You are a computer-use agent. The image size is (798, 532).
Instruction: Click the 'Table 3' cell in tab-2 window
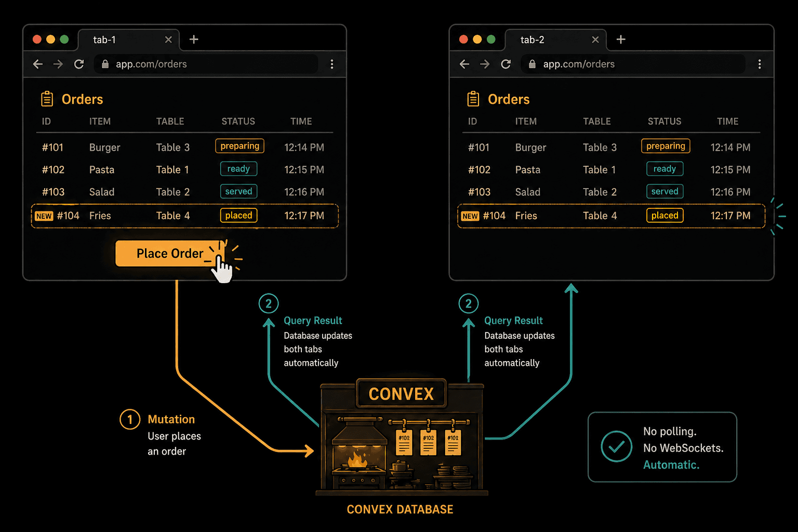600,148
